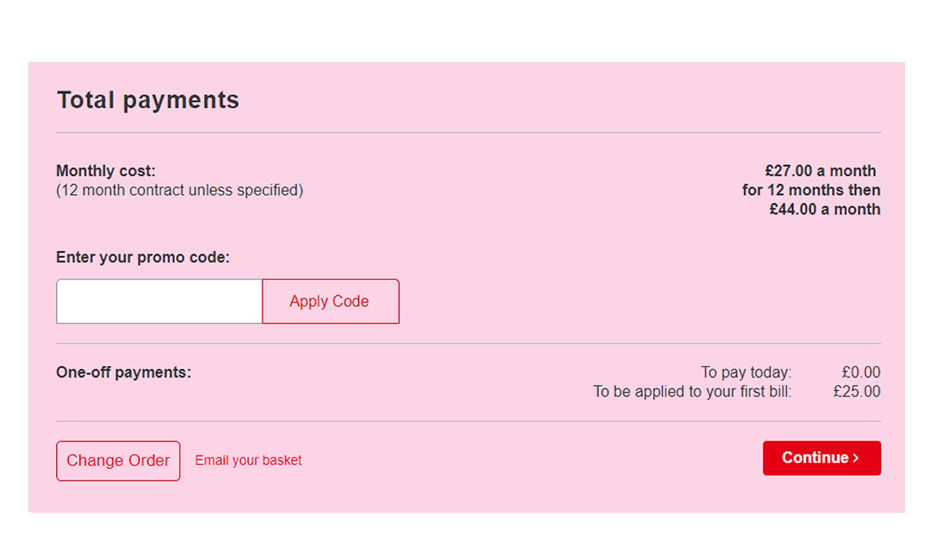The image size is (933, 560).
Task: Click the £27.00 a month price
Action: point(821,170)
